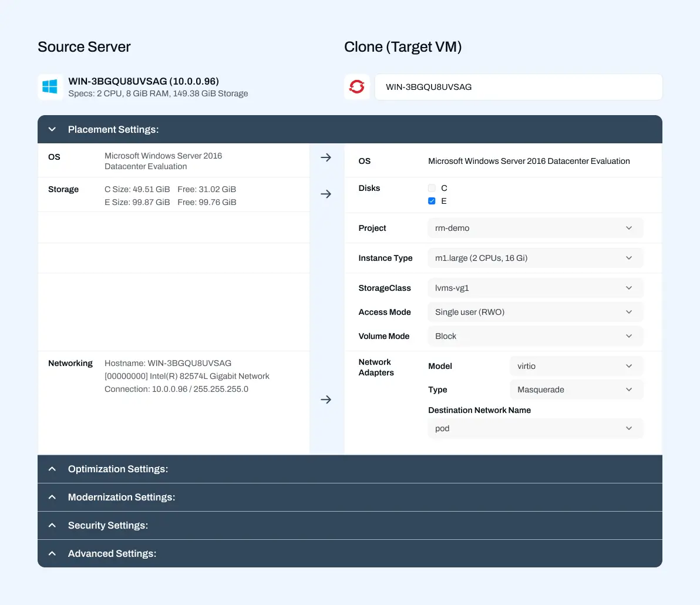The height and width of the screenshot is (605, 700).
Task: Edit the target VM name field
Action: (519, 87)
